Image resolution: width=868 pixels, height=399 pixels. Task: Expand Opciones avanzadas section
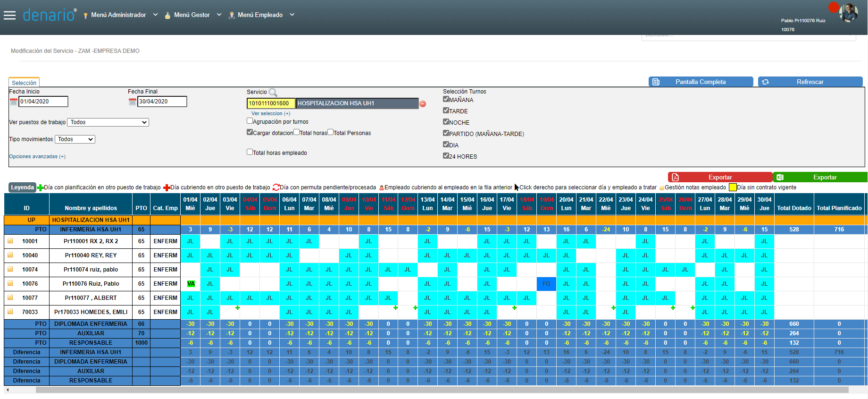coord(37,156)
